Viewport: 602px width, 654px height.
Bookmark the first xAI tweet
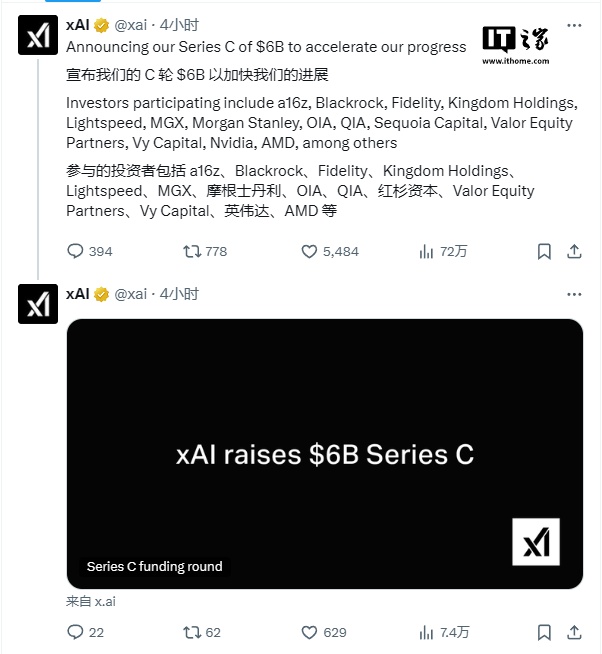pyautogui.click(x=544, y=251)
